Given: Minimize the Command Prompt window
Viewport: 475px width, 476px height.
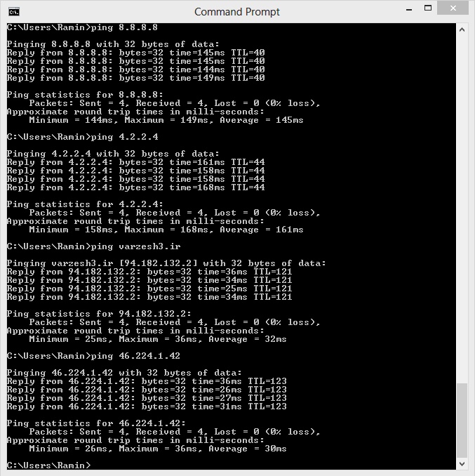Looking at the screenshot, I should click(x=409, y=9).
